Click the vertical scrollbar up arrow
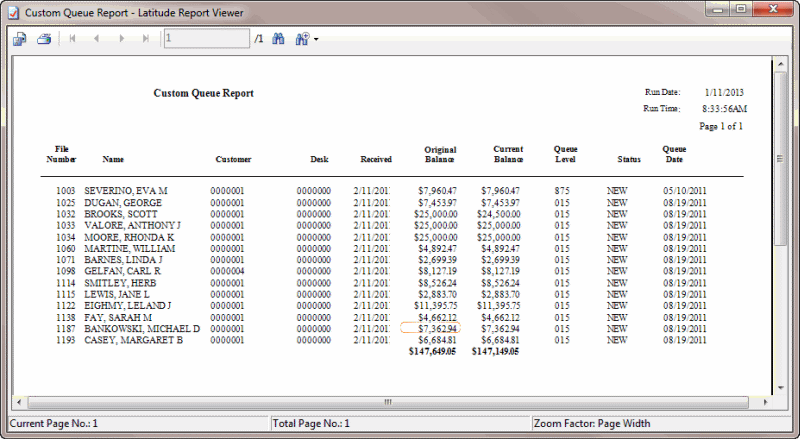The width and height of the screenshot is (800, 439). point(780,66)
